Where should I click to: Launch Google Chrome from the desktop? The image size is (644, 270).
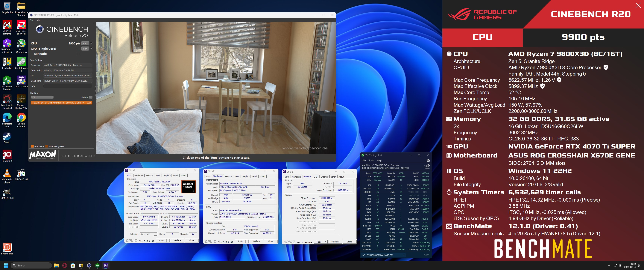coord(21,120)
